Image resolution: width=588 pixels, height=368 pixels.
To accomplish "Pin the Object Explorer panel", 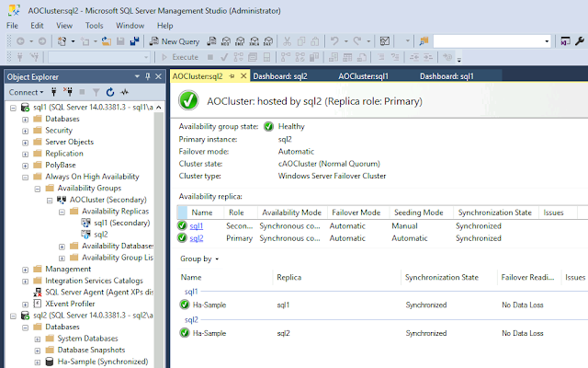I will pyautogui.click(x=148, y=76).
